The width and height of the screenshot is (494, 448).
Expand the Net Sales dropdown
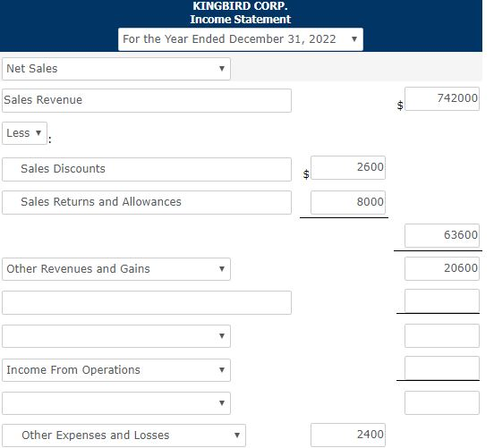(x=116, y=69)
